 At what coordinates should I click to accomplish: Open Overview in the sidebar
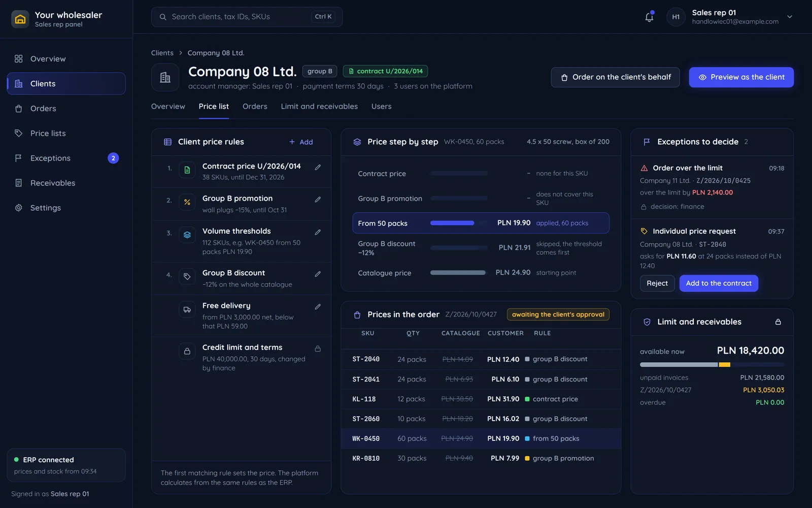pyautogui.click(x=66, y=58)
